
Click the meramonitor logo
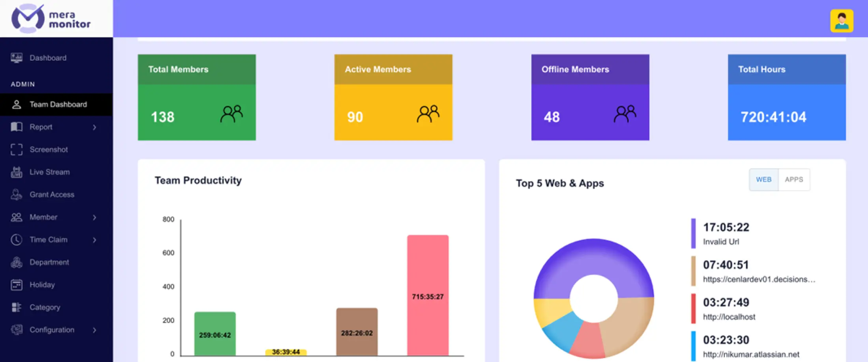click(51, 19)
